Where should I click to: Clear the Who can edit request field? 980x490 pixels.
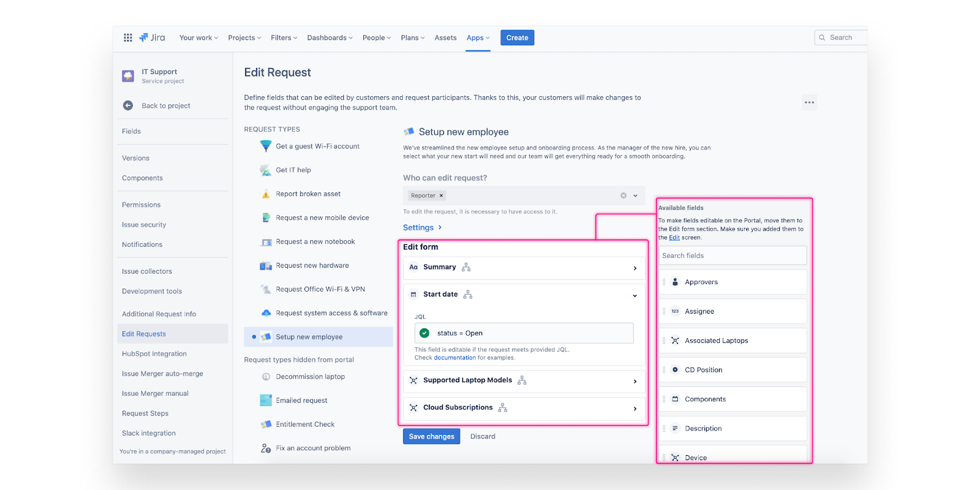(x=624, y=195)
